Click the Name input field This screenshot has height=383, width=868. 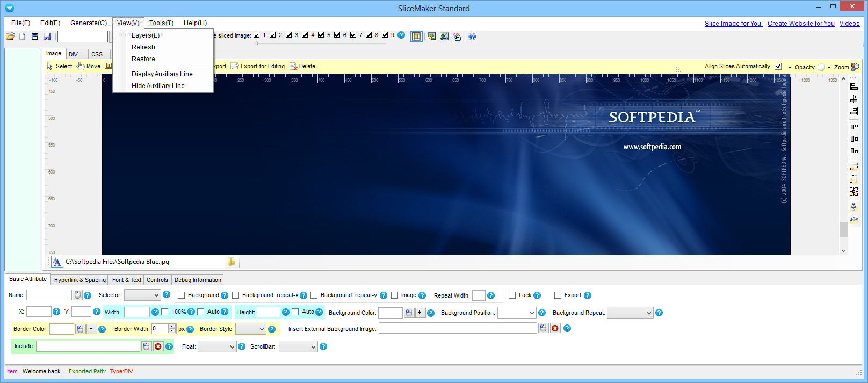coord(49,295)
